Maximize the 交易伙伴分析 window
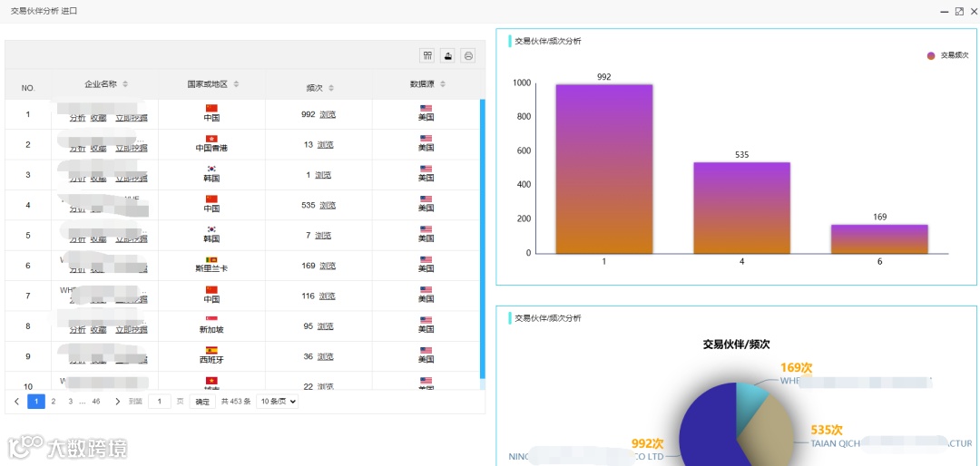Viewport: 980px width, 466px height. (959, 11)
